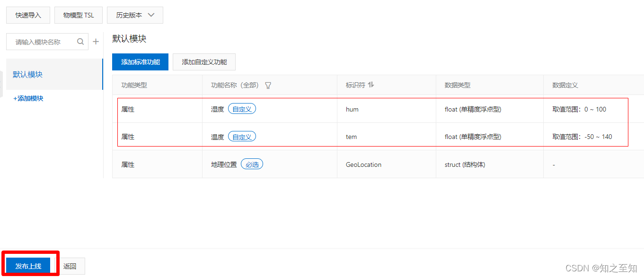Click 添加标准功能 button
Screen dimensions: 644x277
(140, 62)
